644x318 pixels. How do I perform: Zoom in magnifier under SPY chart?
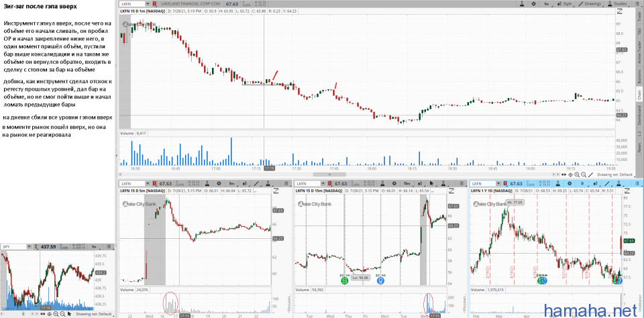click(x=56, y=314)
